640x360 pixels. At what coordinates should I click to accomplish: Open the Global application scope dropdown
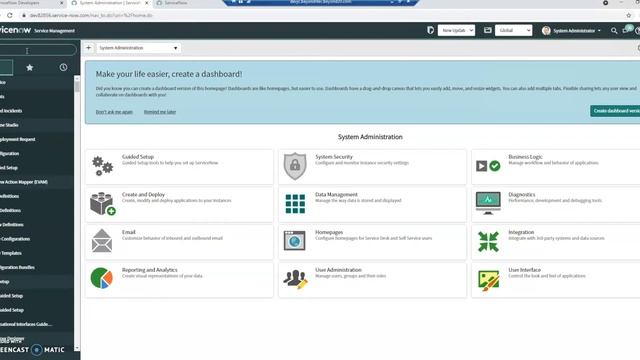pyautogui.click(x=513, y=30)
